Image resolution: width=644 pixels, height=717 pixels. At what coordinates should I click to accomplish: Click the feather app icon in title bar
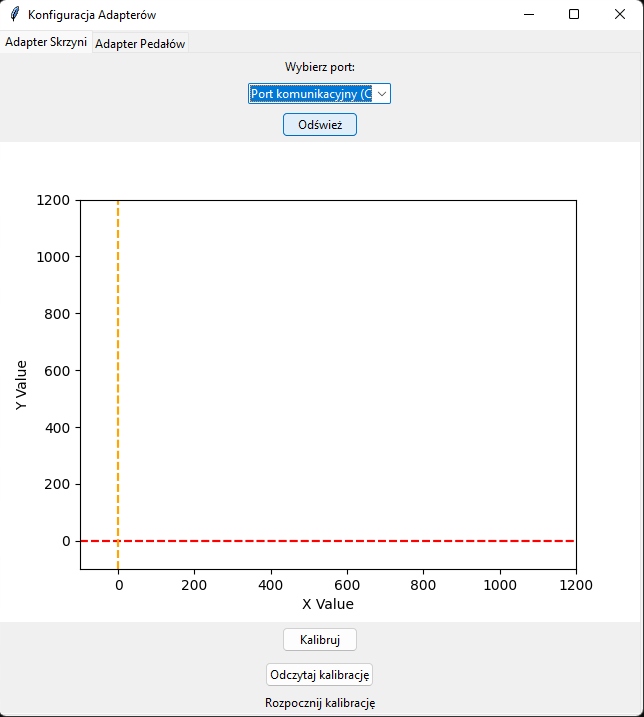tap(14, 15)
